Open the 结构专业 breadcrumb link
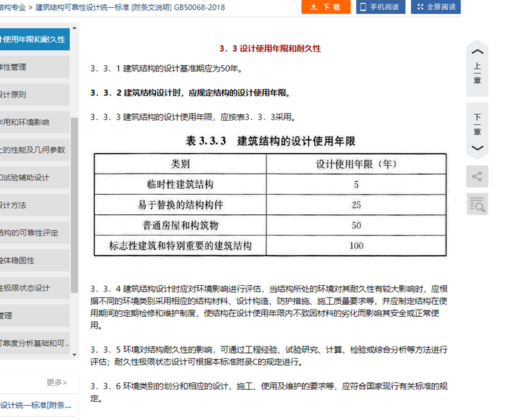Viewport: 516px width, 420px height. coord(12,7)
